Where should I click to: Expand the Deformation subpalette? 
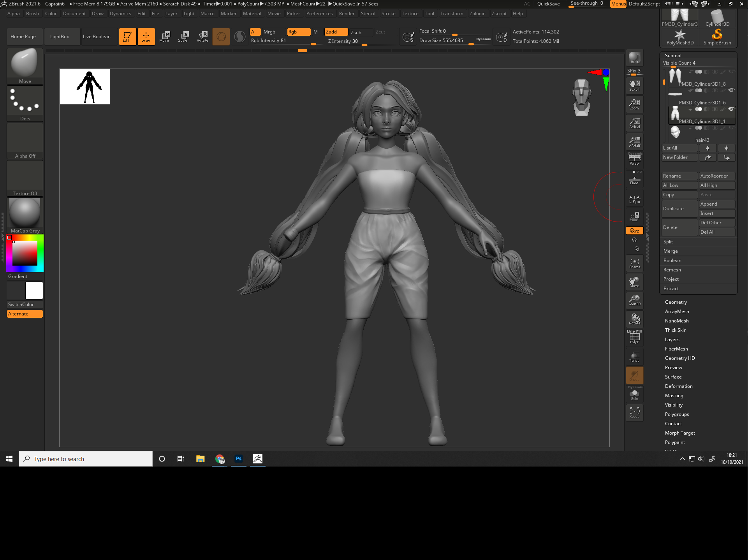[x=678, y=386]
